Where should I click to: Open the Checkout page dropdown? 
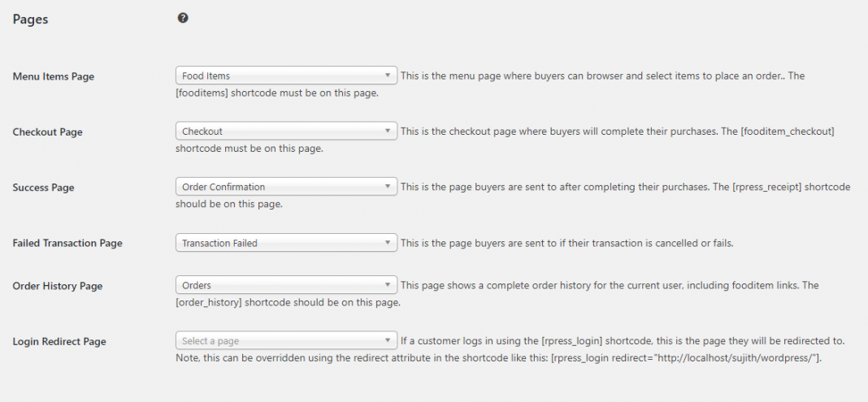tap(286, 131)
